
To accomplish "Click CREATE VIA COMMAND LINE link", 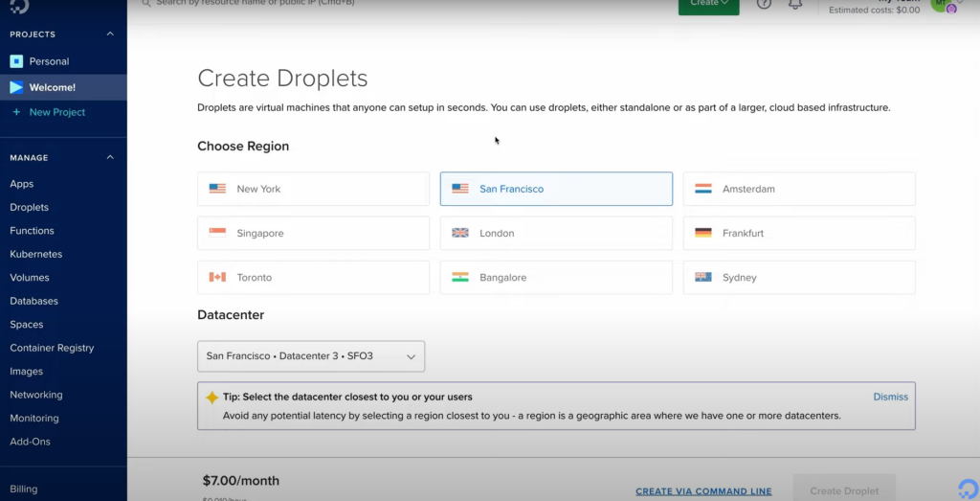I will pos(703,491).
